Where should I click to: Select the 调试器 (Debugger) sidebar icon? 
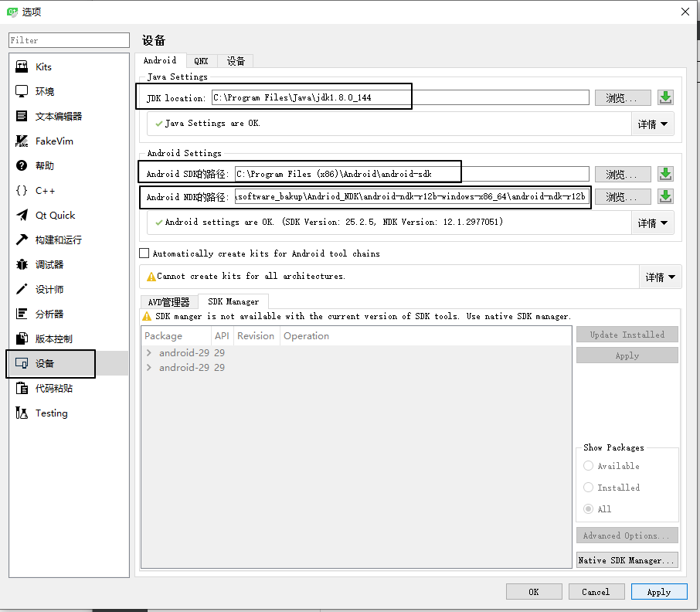click(22, 264)
